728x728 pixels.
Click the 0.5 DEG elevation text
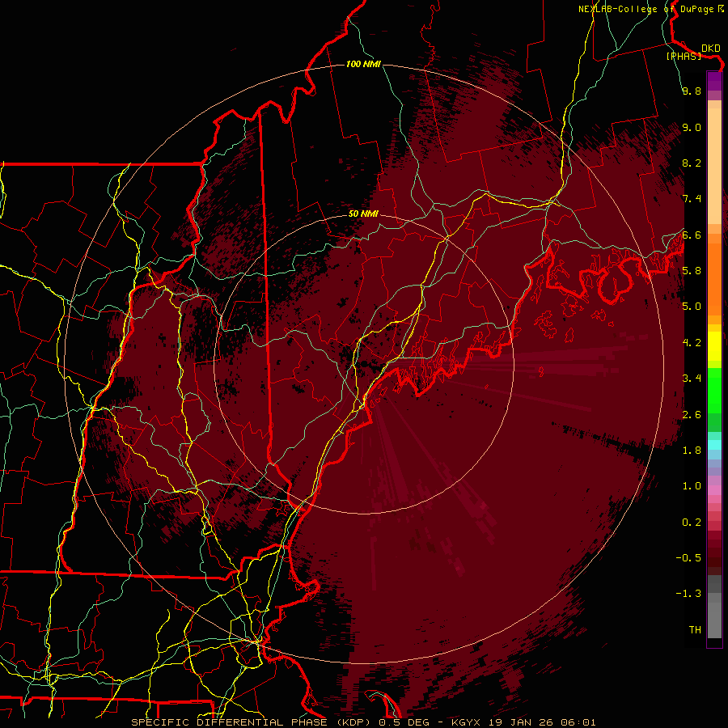[x=405, y=722]
